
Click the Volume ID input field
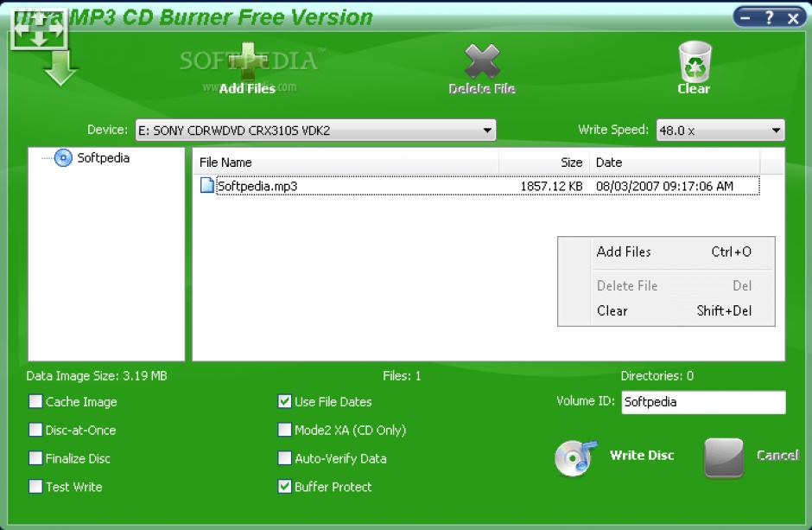tap(703, 402)
